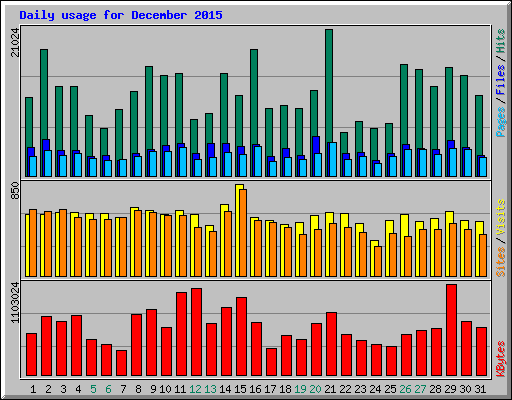Click the day 5 weekend axis label

tap(93, 389)
